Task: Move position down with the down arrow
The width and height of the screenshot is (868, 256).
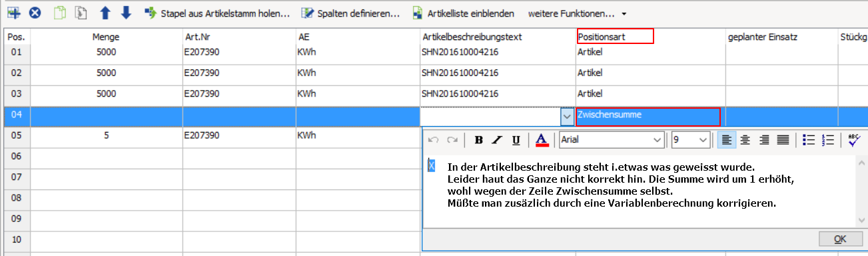Action: tap(127, 13)
